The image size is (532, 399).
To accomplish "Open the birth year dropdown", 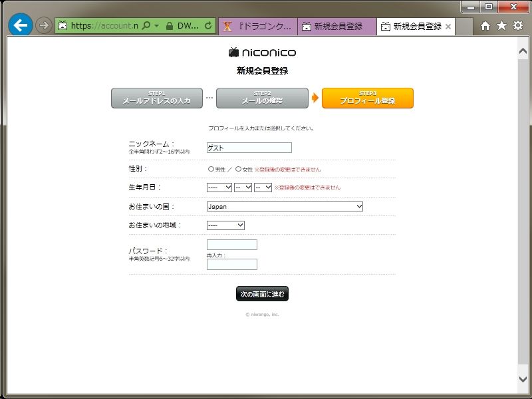I will coord(219,188).
